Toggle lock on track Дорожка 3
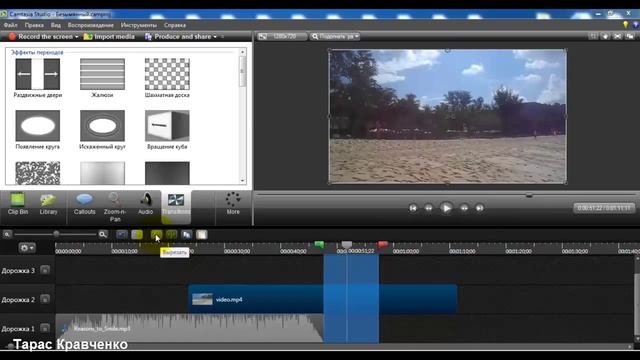640x360 pixels. click(x=45, y=270)
